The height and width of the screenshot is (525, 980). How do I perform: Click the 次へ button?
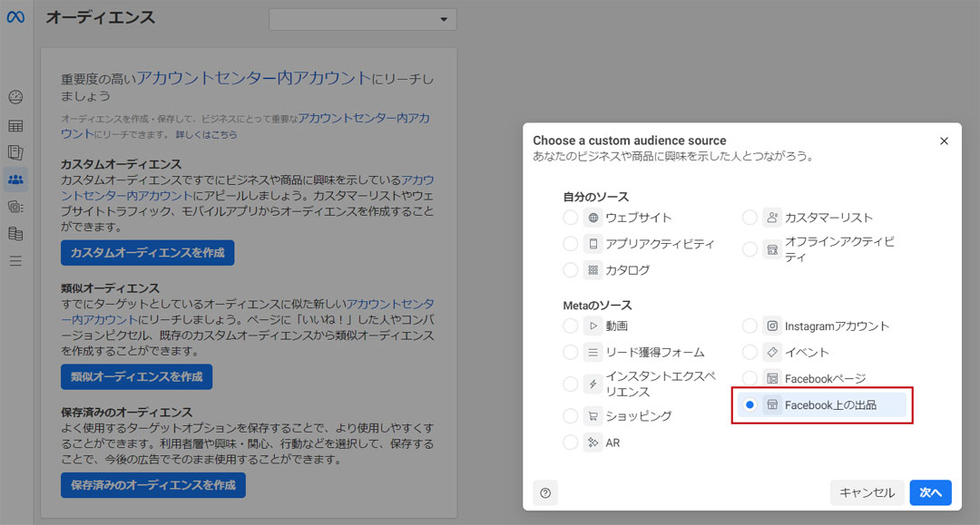[x=930, y=492]
